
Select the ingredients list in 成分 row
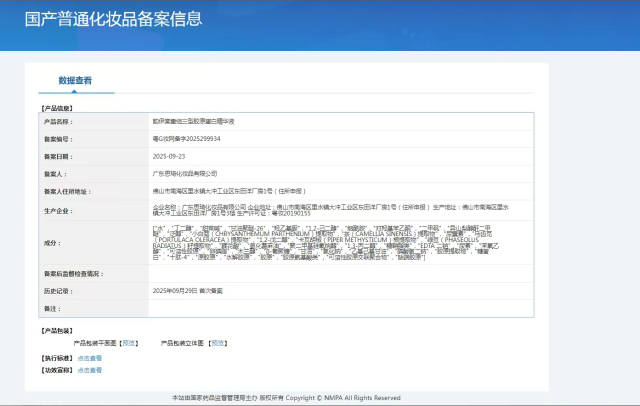(326, 243)
